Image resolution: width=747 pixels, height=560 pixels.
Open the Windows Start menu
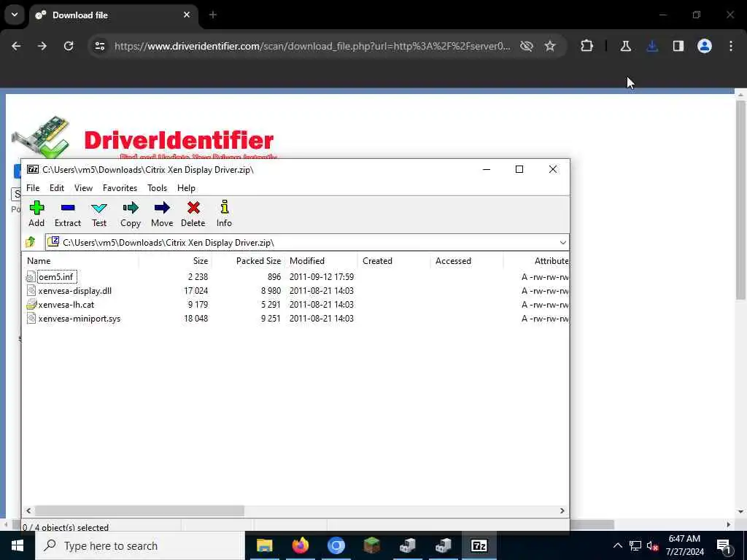[18, 545]
